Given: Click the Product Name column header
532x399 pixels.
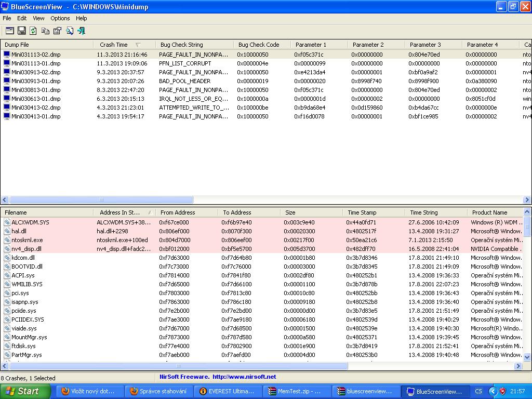Looking at the screenshot, I should [495, 212].
